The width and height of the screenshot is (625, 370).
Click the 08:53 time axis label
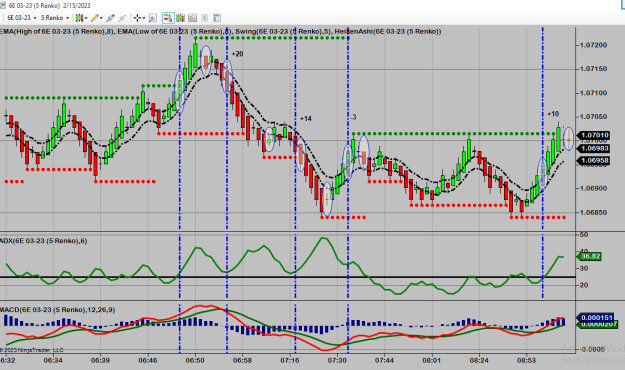(x=527, y=360)
